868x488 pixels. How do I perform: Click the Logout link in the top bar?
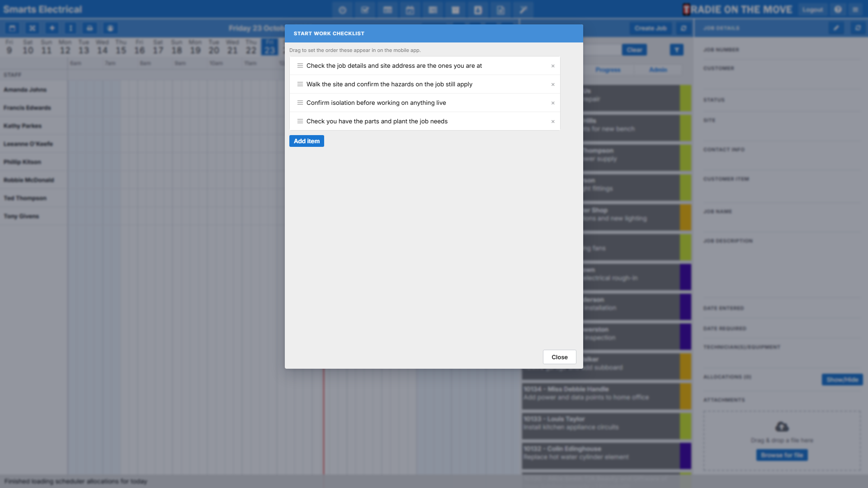tap(812, 9)
